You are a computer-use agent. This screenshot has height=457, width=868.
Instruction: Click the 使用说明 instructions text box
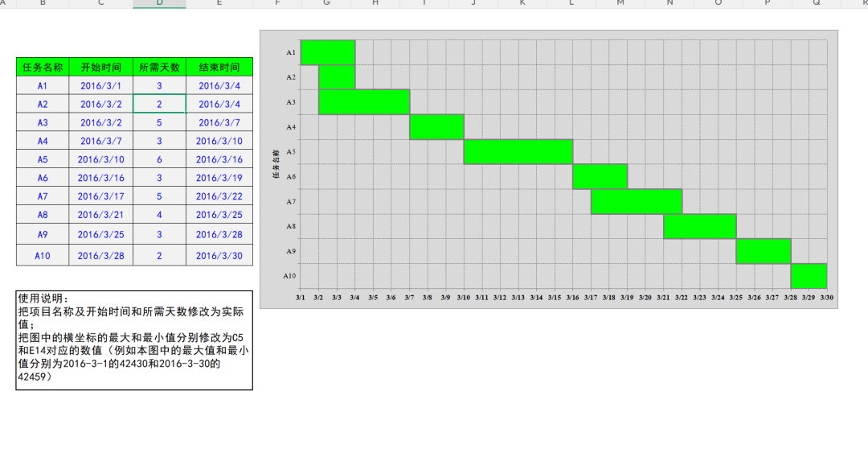(x=134, y=340)
